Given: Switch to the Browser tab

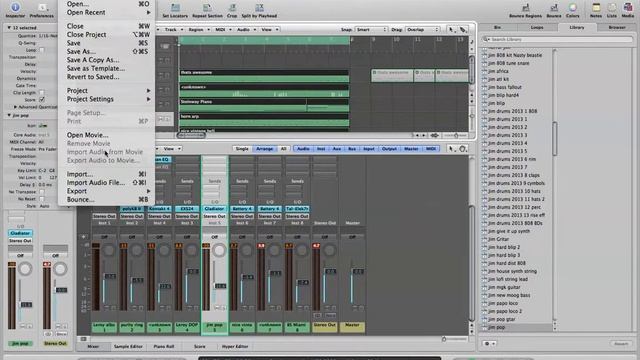Looking at the screenshot, I should click(617, 27).
